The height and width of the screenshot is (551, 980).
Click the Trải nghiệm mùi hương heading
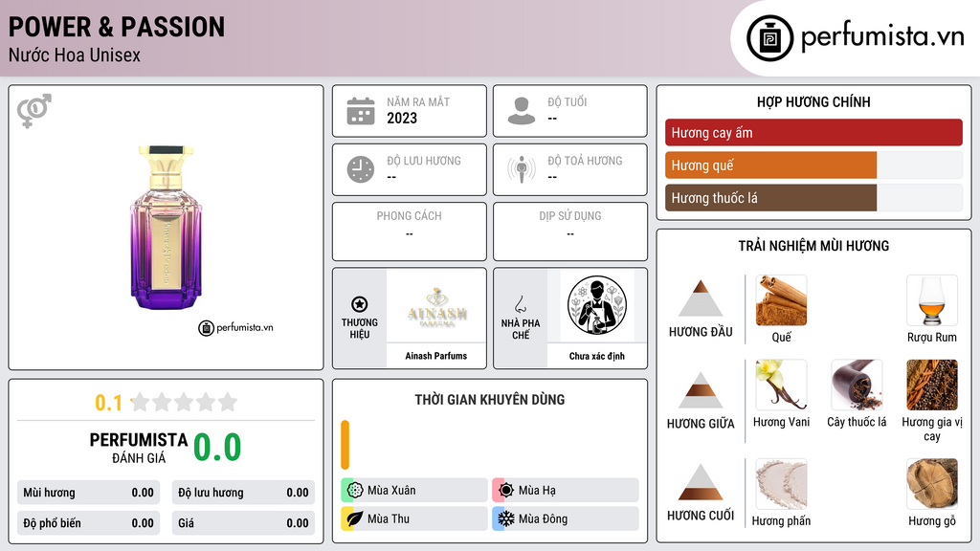[x=813, y=246]
